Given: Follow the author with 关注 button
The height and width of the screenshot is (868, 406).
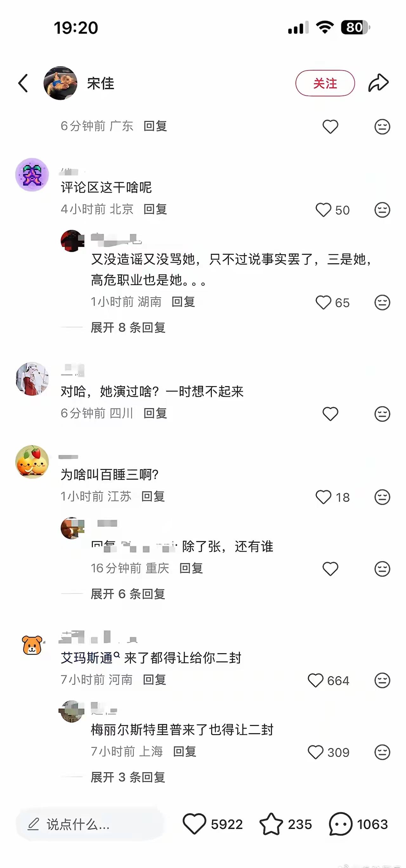Looking at the screenshot, I should (x=325, y=83).
